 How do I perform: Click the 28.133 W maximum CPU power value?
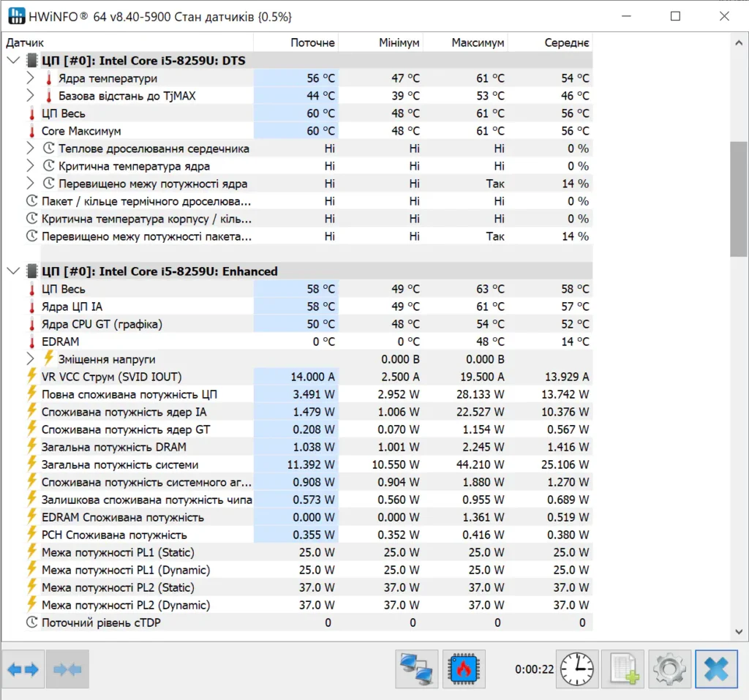click(x=482, y=394)
